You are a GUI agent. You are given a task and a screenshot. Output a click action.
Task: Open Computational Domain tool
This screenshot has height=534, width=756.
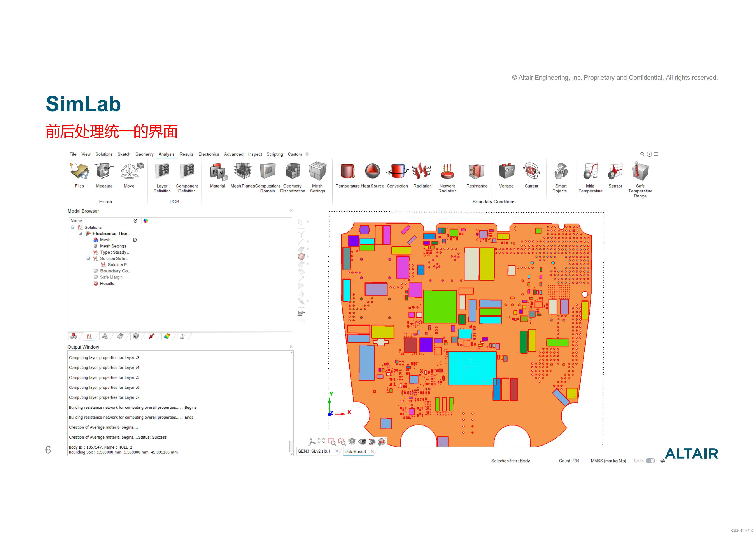[x=268, y=178]
